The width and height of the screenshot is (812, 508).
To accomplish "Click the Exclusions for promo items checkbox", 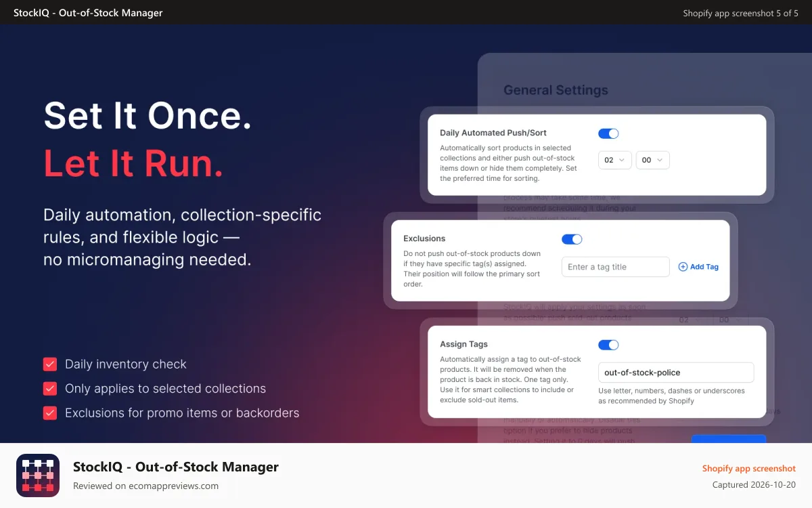I will 50,413.
